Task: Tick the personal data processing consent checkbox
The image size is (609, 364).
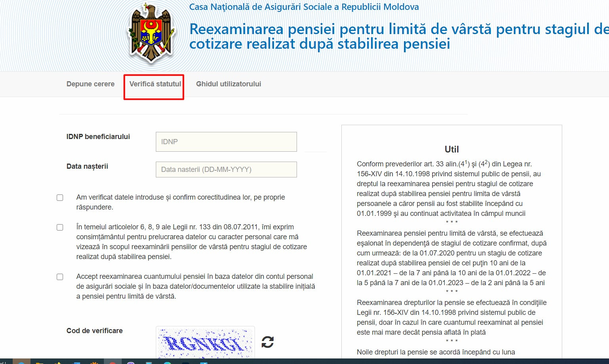Action: pyautogui.click(x=60, y=227)
